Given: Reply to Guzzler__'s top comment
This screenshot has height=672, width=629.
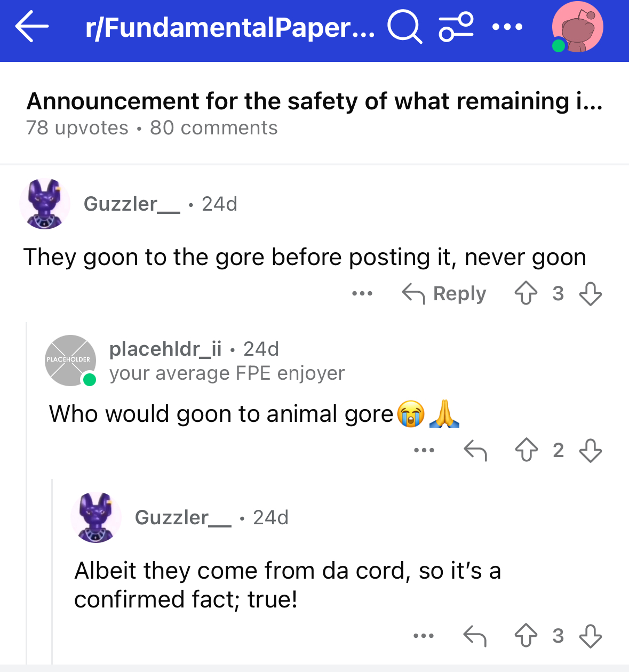Looking at the screenshot, I should (x=444, y=293).
